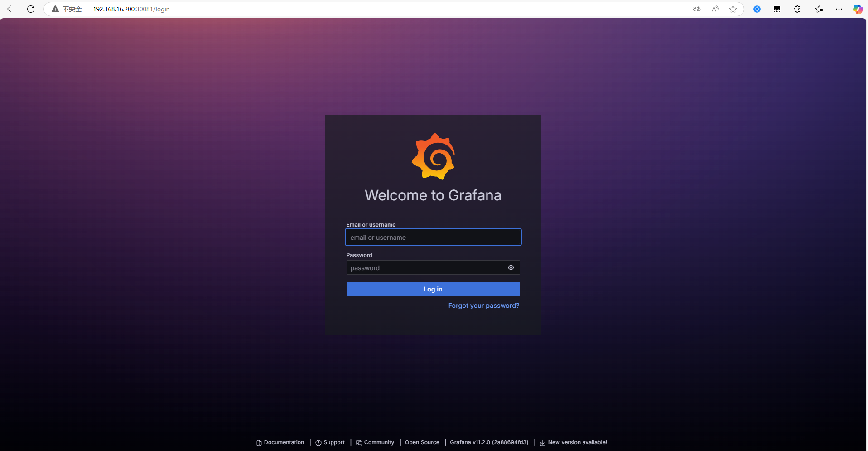Open the Favorites list icon

tap(819, 9)
